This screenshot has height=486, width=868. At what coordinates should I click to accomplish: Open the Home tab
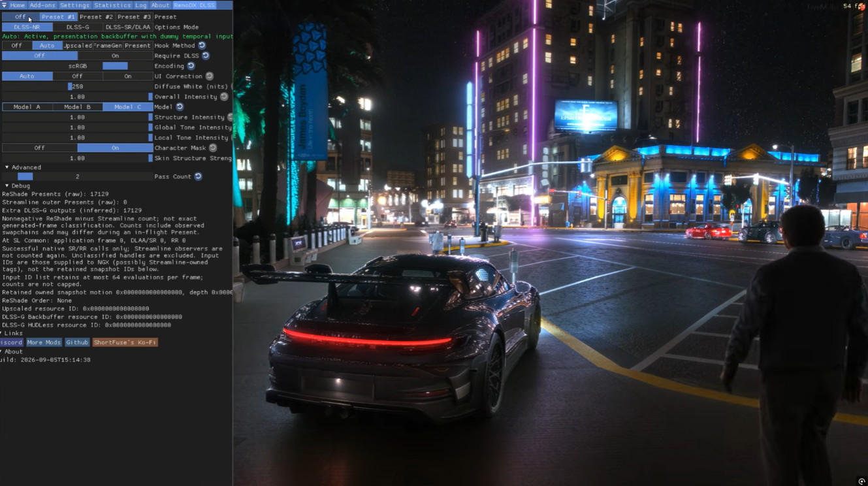(x=18, y=5)
